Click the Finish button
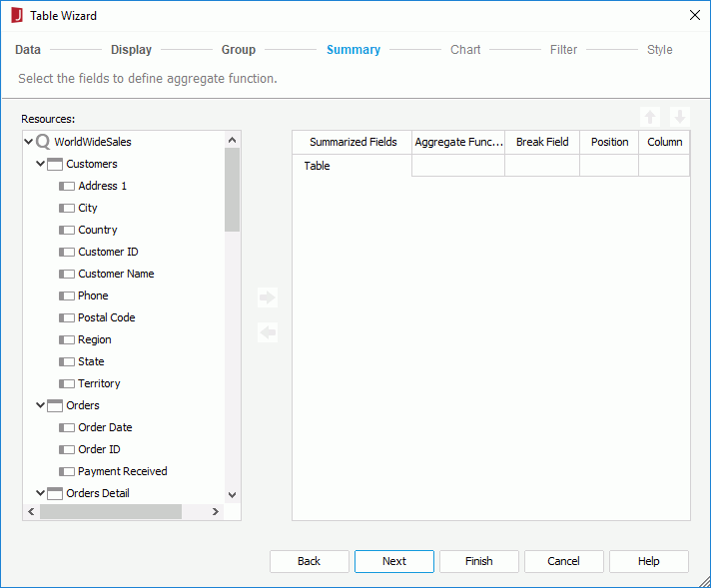This screenshot has height=588, width=711. (479, 561)
